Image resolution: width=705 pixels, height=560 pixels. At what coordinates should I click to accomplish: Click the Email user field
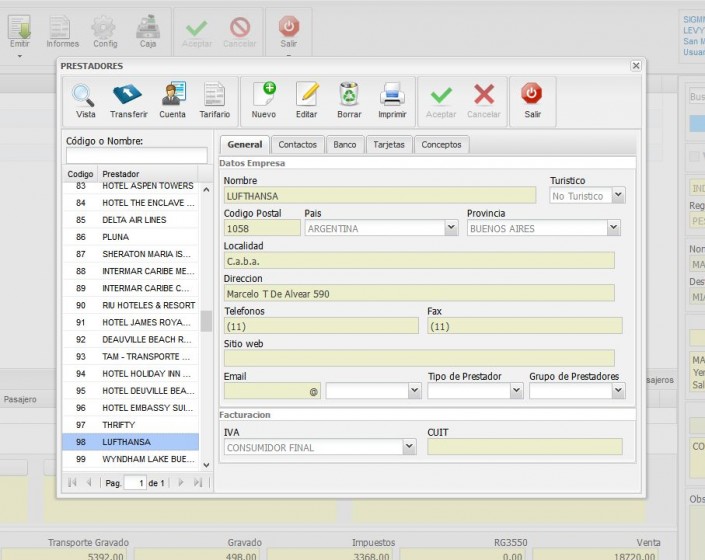272,391
